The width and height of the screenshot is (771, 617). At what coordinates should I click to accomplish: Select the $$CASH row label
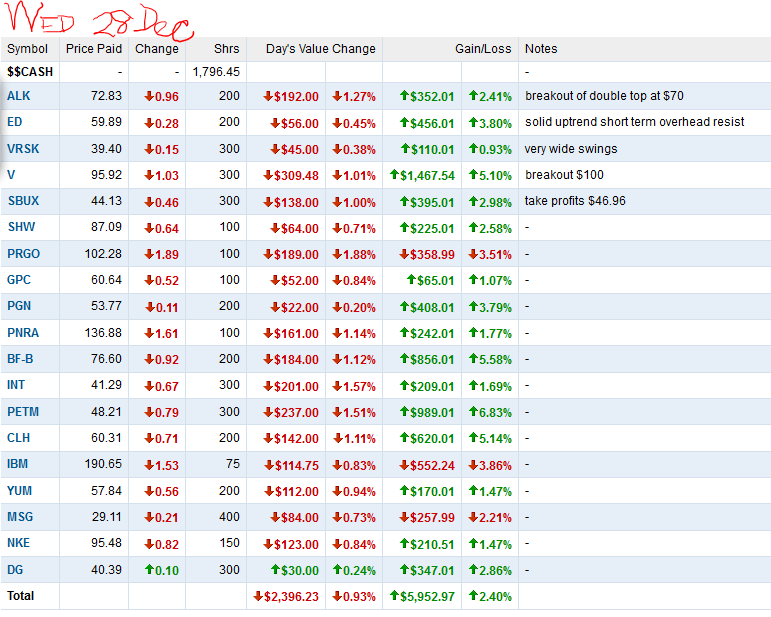pyautogui.click(x=30, y=72)
